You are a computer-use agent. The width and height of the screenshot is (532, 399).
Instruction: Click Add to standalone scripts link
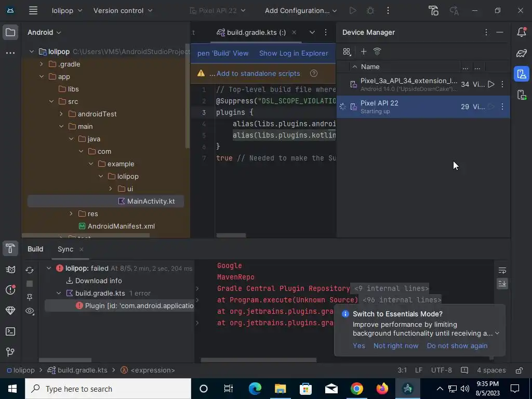click(x=258, y=74)
